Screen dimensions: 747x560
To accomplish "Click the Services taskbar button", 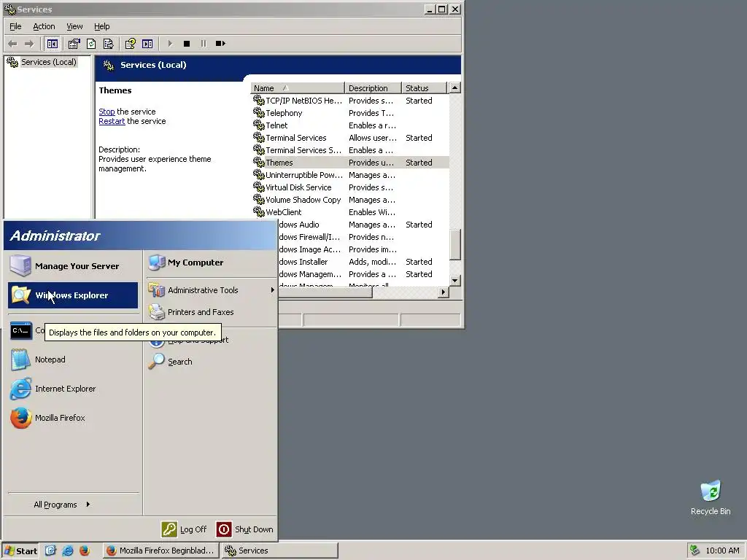I will (x=279, y=551).
